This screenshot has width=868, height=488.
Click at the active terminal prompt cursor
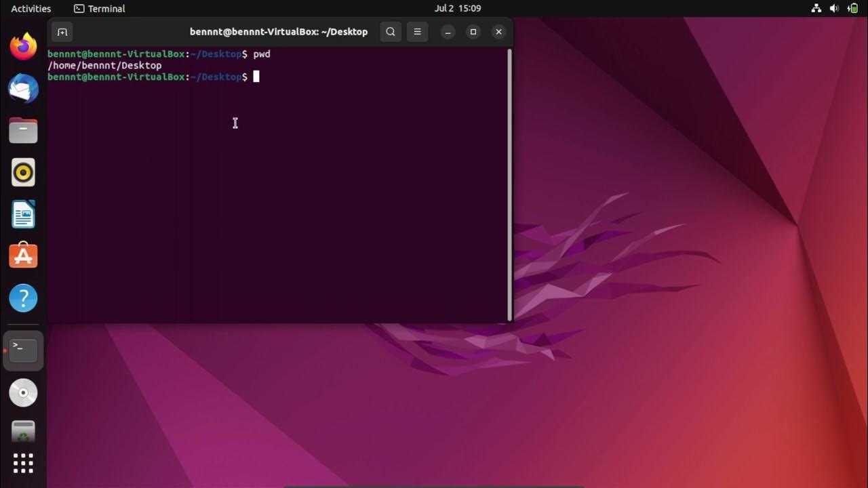[x=256, y=77]
